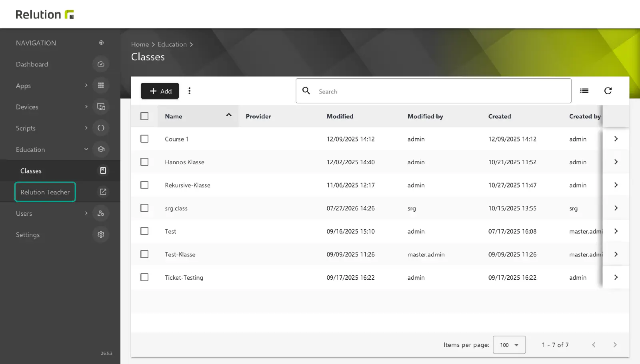Click the Users people icon
Image resolution: width=640 pixels, height=364 pixels.
click(101, 213)
